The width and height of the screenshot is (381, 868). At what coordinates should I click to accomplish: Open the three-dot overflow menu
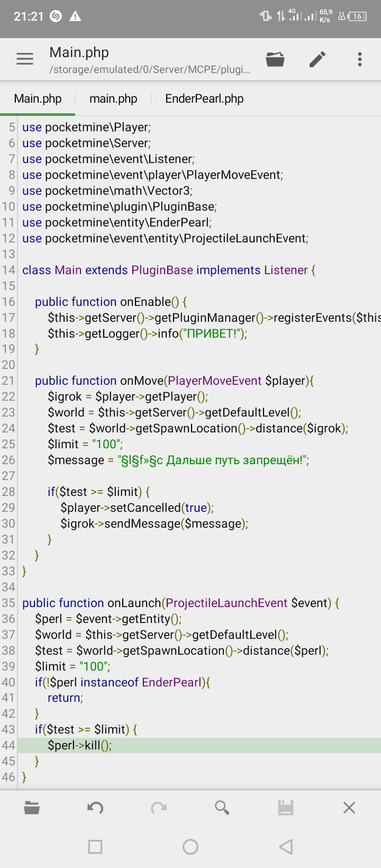point(360,59)
